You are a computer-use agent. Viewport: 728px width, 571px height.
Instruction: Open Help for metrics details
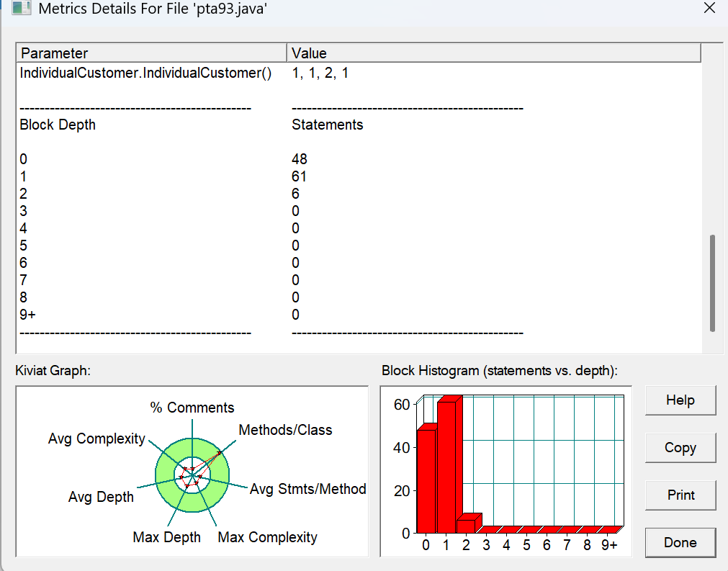(x=680, y=400)
